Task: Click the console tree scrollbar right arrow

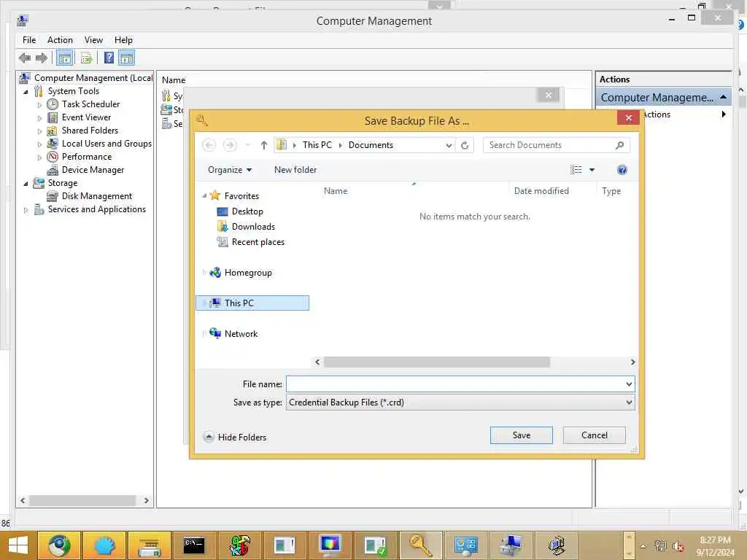Action: pyautogui.click(x=146, y=500)
